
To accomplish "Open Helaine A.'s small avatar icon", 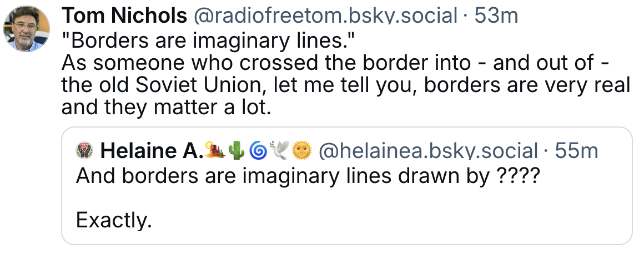I will [85, 151].
